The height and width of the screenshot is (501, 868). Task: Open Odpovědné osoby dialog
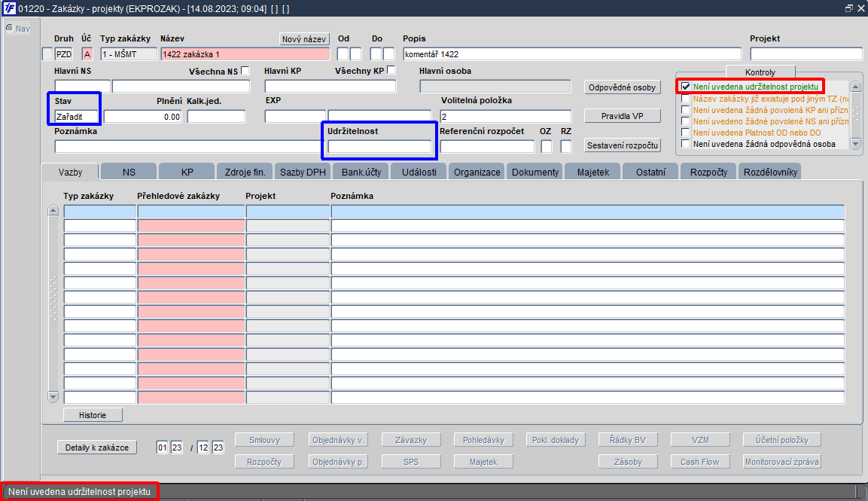point(623,87)
